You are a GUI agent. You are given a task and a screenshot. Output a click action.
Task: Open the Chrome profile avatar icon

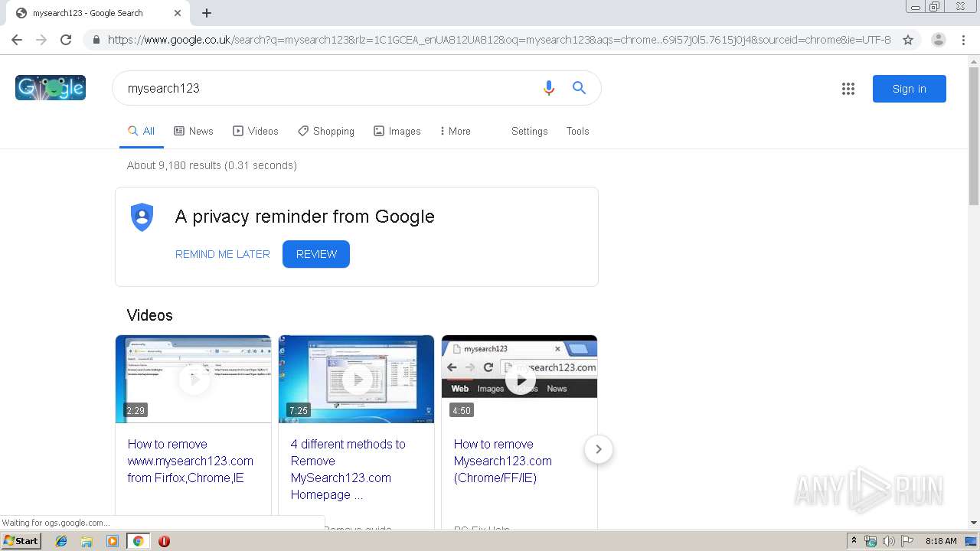(938, 40)
